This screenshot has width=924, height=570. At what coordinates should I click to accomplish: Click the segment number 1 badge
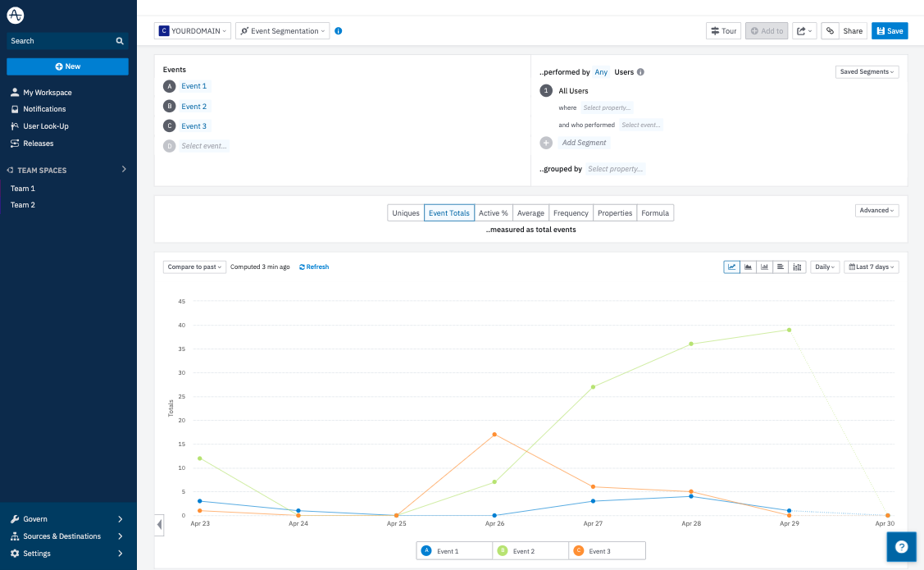pyautogui.click(x=546, y=91)
